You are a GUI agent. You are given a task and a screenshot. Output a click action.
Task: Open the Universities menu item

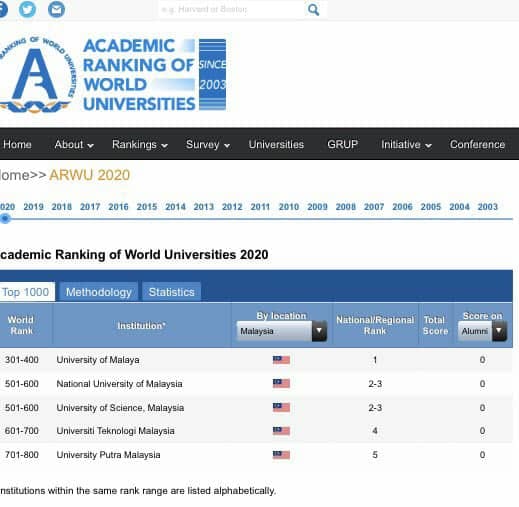click(x=276, y=144)
